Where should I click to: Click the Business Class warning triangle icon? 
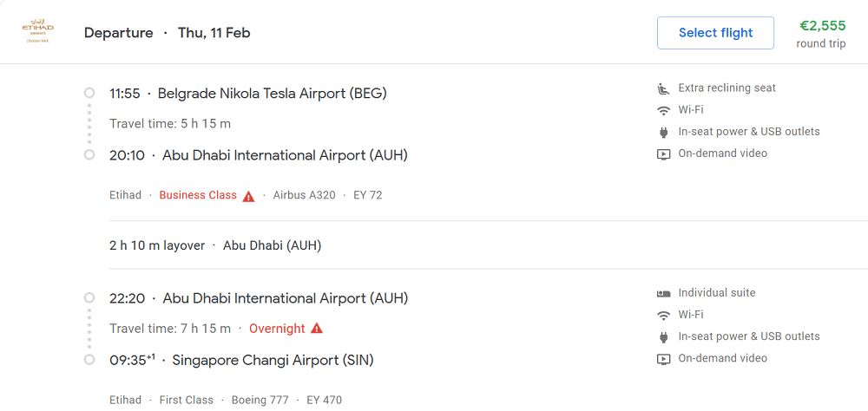pyautogui.click(x=248, y=196)
